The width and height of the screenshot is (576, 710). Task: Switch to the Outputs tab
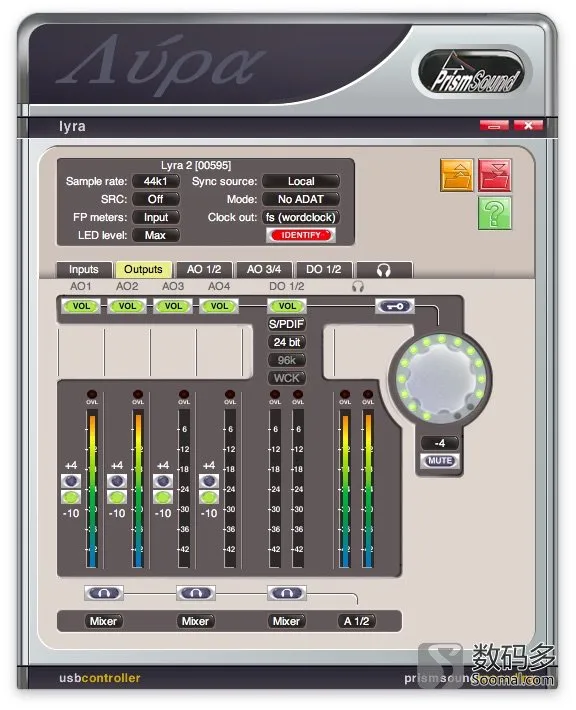pyautogui.click(x=144, y=269)
